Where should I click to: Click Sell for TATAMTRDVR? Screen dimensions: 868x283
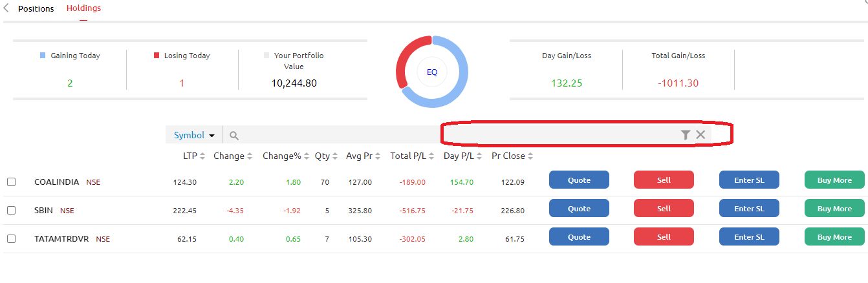(x=664, y=237)
